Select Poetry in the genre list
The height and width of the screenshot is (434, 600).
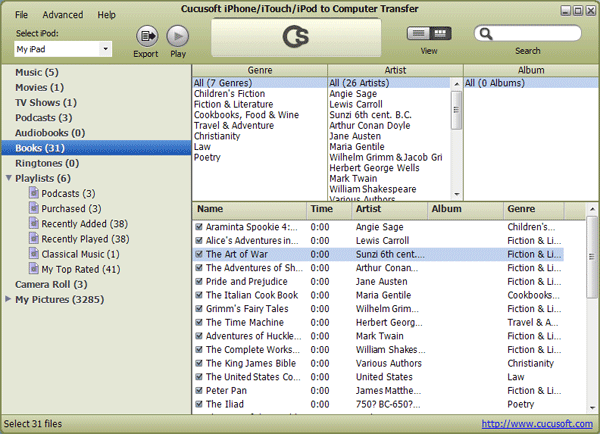(x=207, y=157)
